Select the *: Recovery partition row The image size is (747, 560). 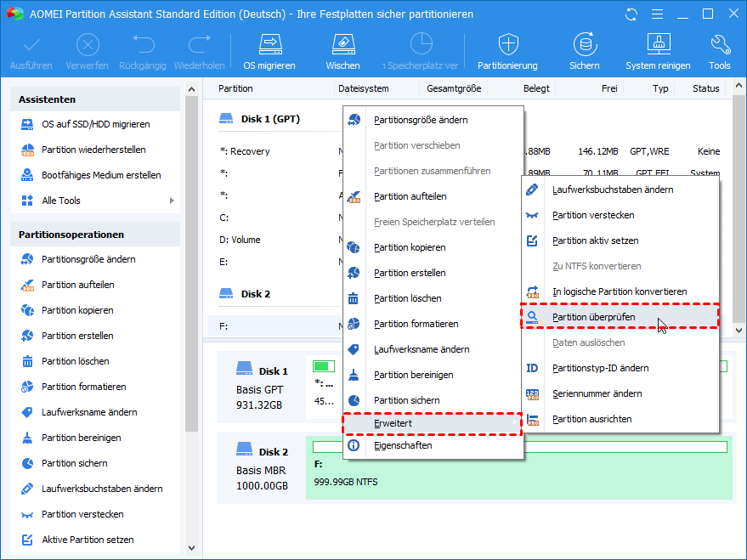pos(274,151)
